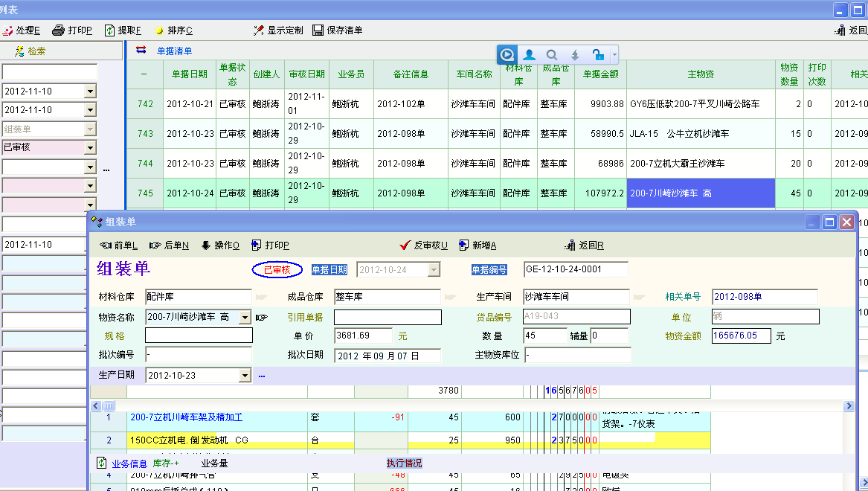
Task: Expand the 生产日期 production date dropdown
Action: coord(245,376)
